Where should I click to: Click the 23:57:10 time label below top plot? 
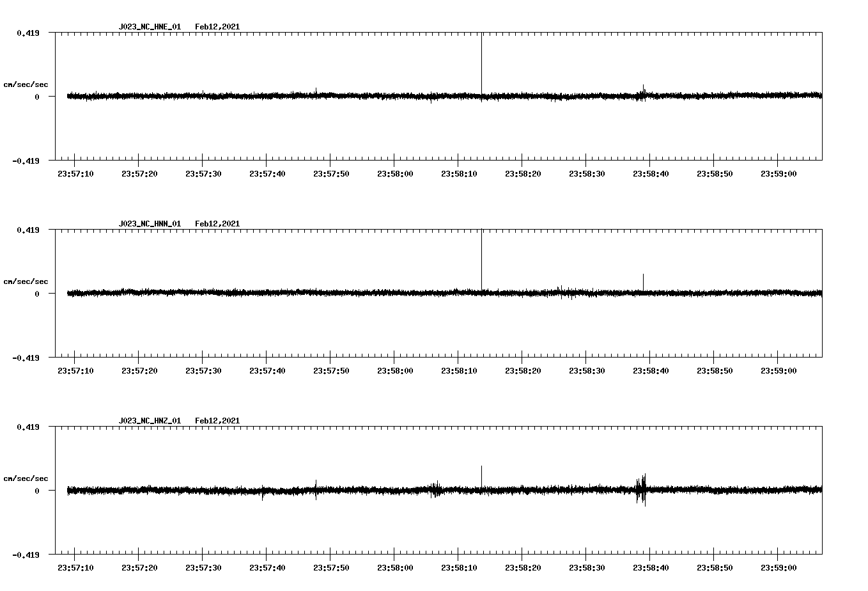pos(75,173)
